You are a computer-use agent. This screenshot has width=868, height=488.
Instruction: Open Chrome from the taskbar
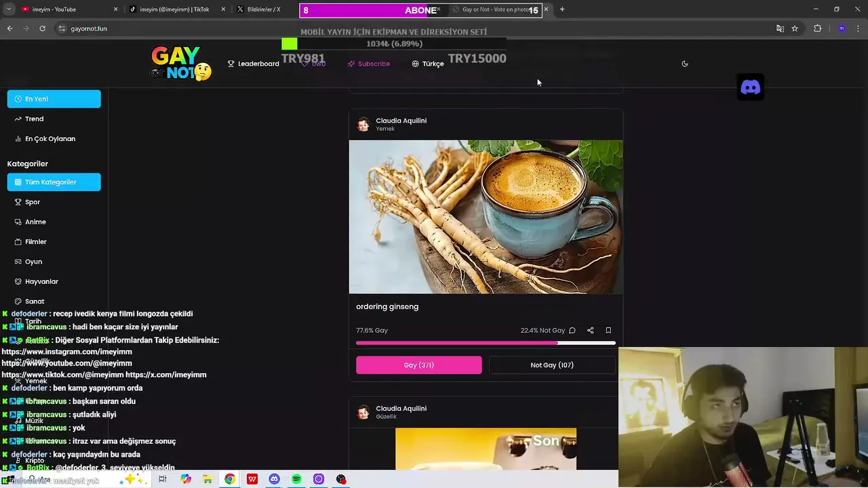(230, 479)
